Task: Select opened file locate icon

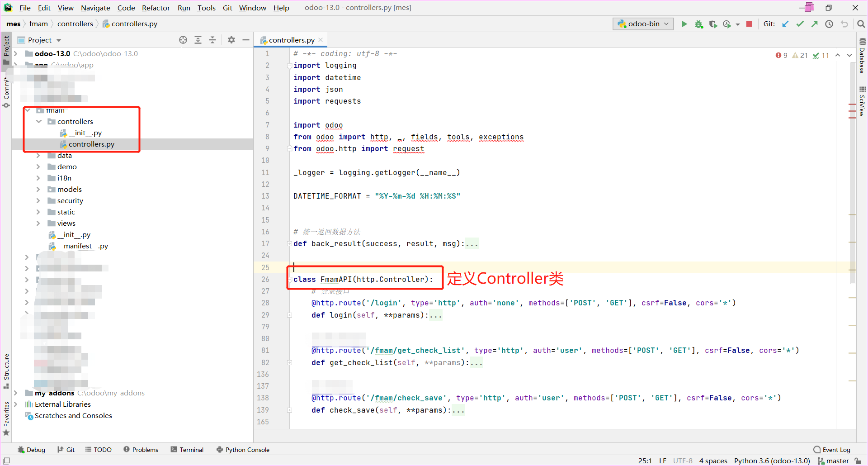Action: tap(183, 40)
